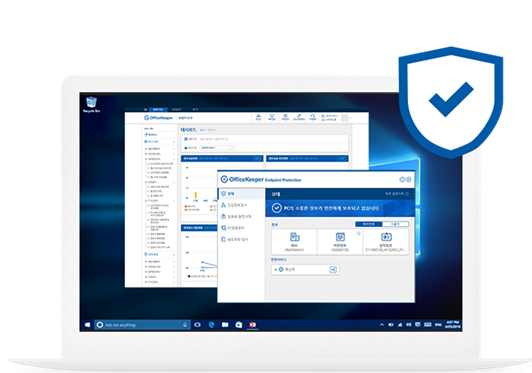Screen dimensions: 532x373
Task: Click the version info card center icon
Action: pyautogui.click(x=340, y=237)
